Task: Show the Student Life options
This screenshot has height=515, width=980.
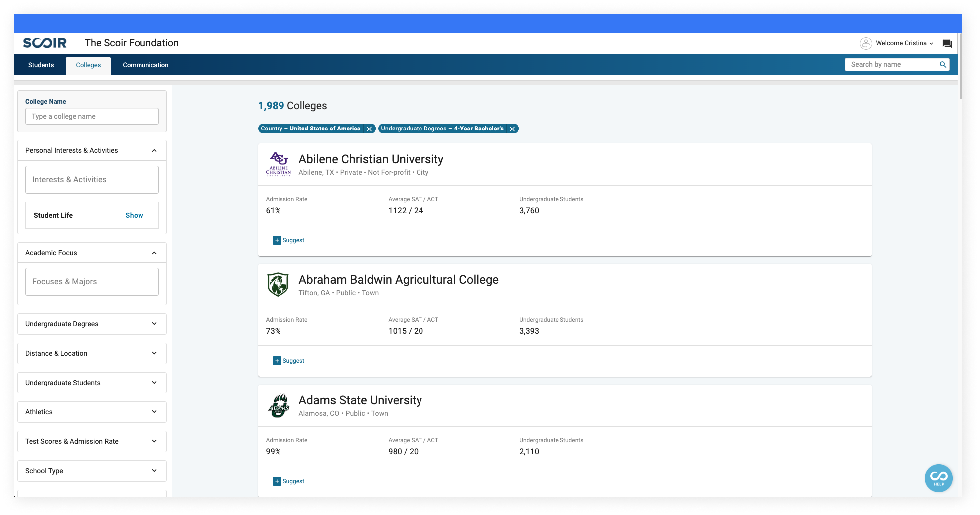Action: (x=134, y=215)
